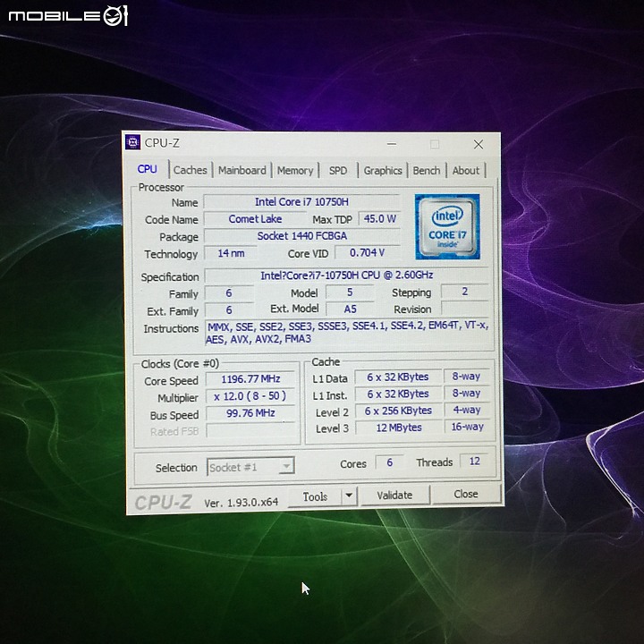Open the Bench tab

(427, 171)
